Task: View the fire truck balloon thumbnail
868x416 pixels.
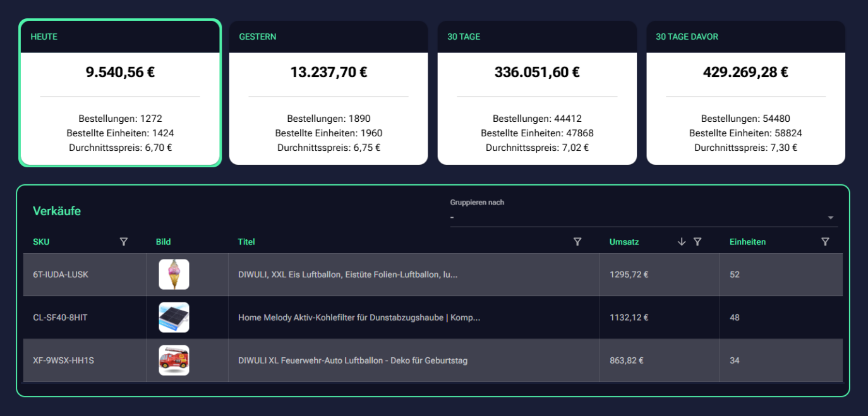Action: (174, 360)
